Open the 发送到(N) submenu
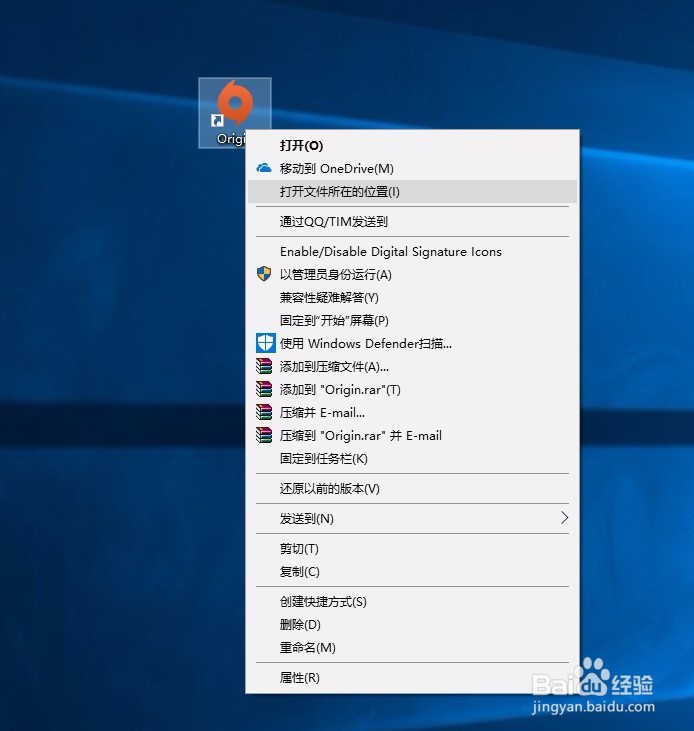 412,518
